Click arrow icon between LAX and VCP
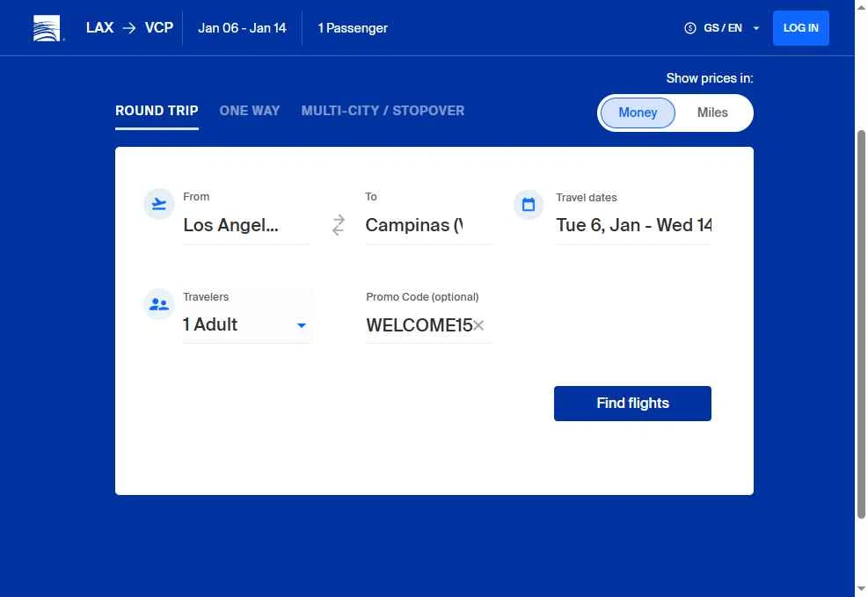 tap(129, 27)
